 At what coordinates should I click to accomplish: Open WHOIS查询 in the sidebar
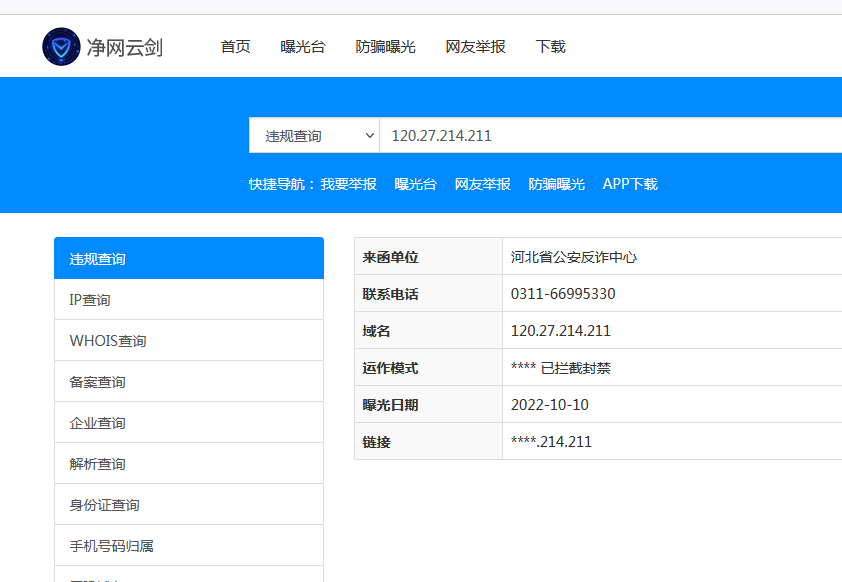189,340
